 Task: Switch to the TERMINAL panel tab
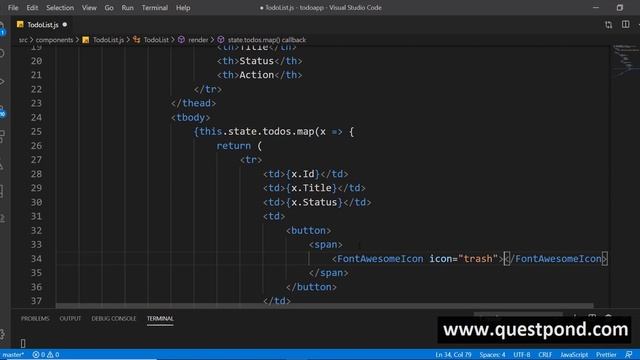pyautogui.click(x=160, y=318)
